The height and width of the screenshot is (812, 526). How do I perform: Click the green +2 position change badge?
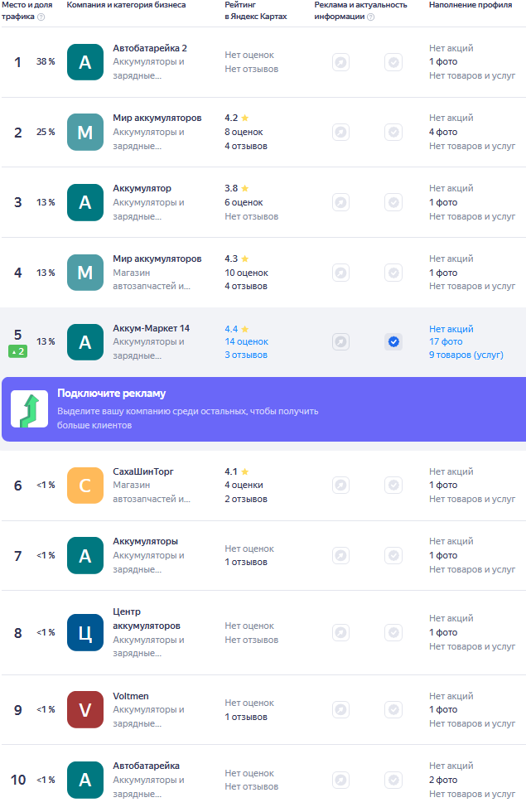tap(17, 351)
